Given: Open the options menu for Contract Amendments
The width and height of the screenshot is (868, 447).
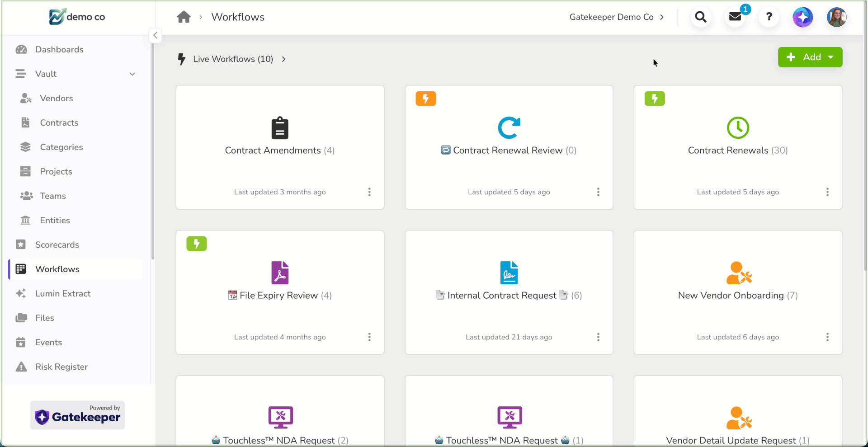Looking at the screenshot, I should [x=369, y=192].
